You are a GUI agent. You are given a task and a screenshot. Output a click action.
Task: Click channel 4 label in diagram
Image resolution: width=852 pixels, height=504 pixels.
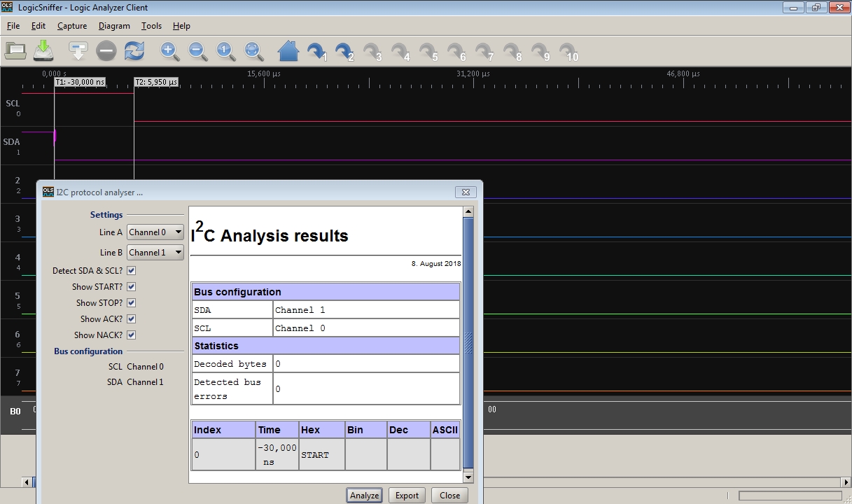[18, 258]
